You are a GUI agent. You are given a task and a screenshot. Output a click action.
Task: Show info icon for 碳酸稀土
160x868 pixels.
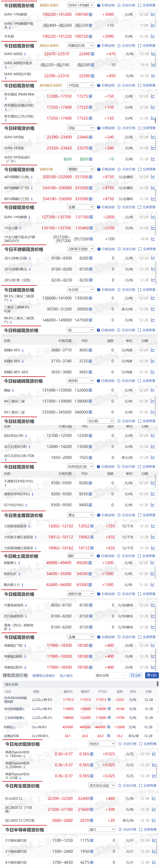point(19,563)
